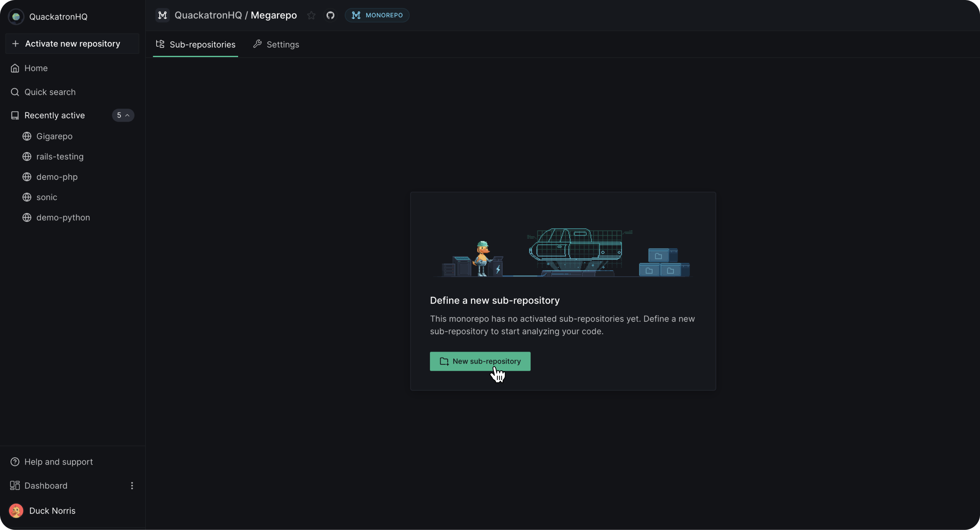This screenshot has height=530, width=980.
Task: Open the GitHub icon link
Action: [330, 15]
